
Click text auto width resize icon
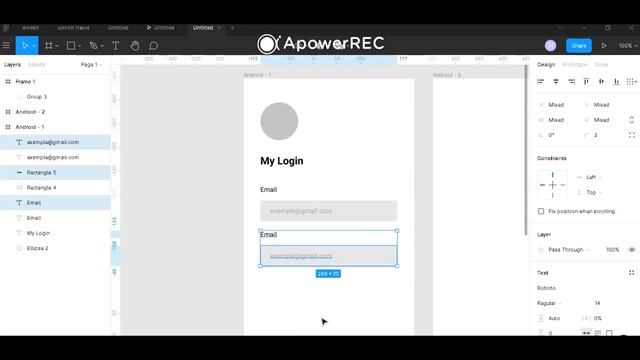tap(586, 333)
